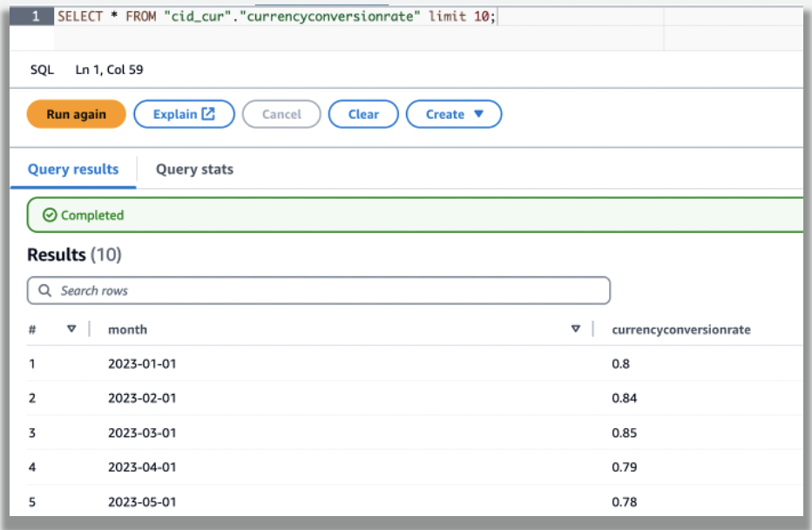Click the Run again button
Image resolution: width=812 pixels, height=530 pixels.
tap(76, 114)
